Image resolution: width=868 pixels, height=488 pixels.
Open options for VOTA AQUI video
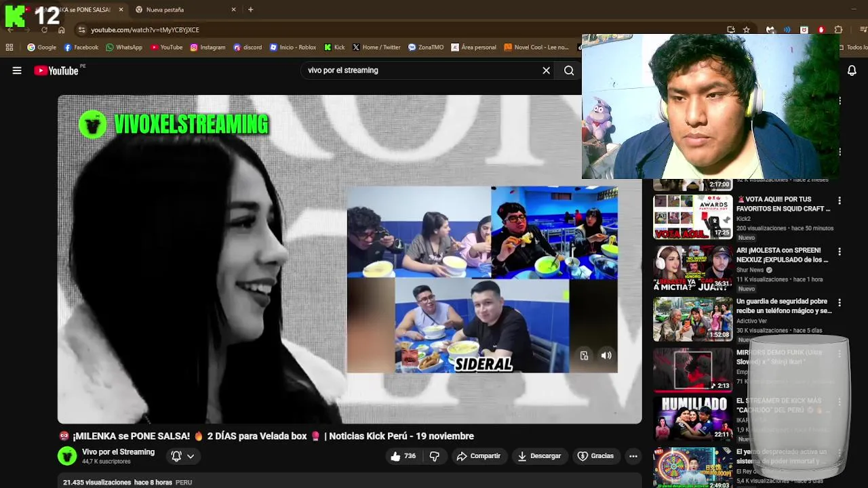pos(840,201)
